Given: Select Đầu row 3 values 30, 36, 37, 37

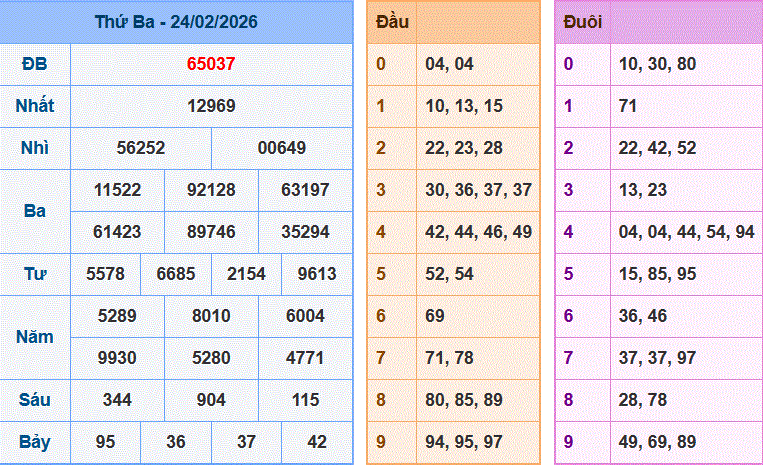Looking at the screenshot, I should pos(478,190).
